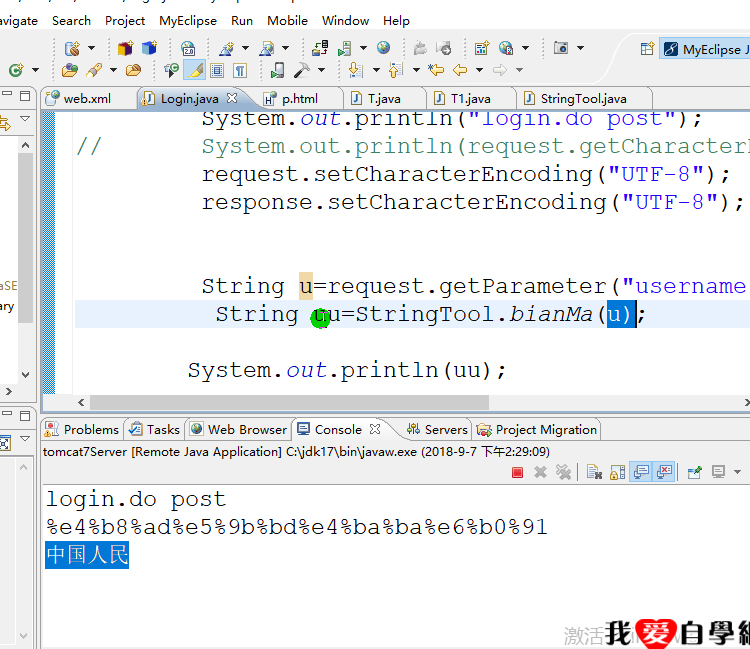Open the new class dropdown arrow
Screen dimensions: 750x649
35,70
